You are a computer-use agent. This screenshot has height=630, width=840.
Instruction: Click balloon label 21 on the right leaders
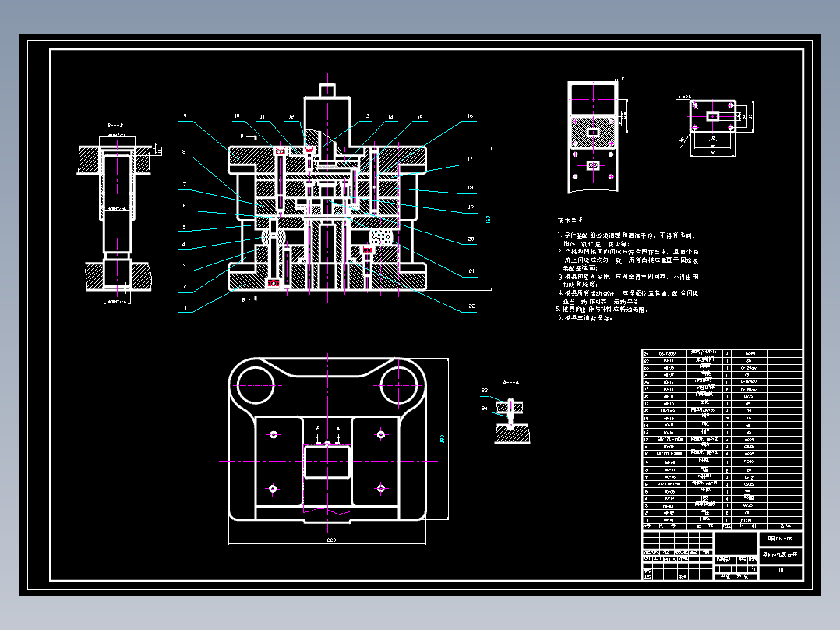click(x=471, y=271)
